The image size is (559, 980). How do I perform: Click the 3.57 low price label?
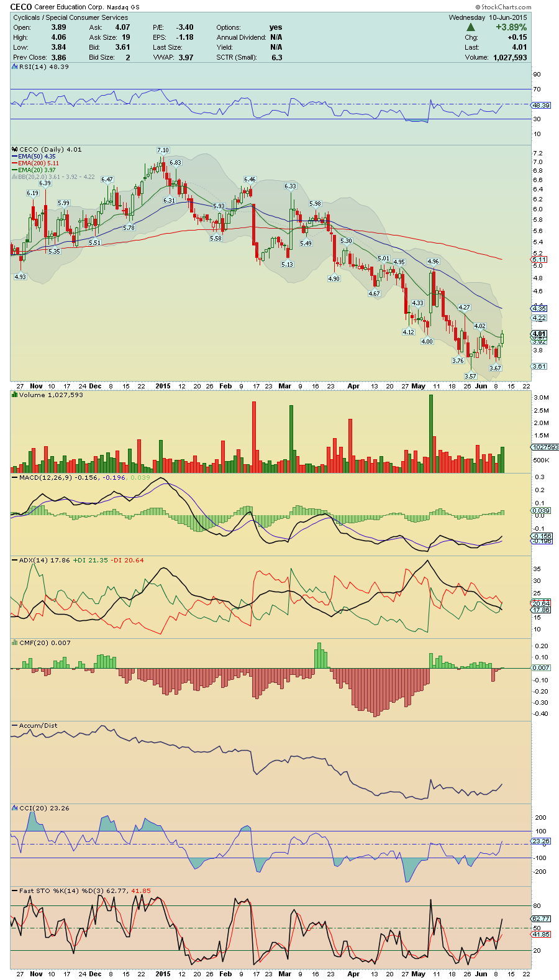(x=471, y=377)
